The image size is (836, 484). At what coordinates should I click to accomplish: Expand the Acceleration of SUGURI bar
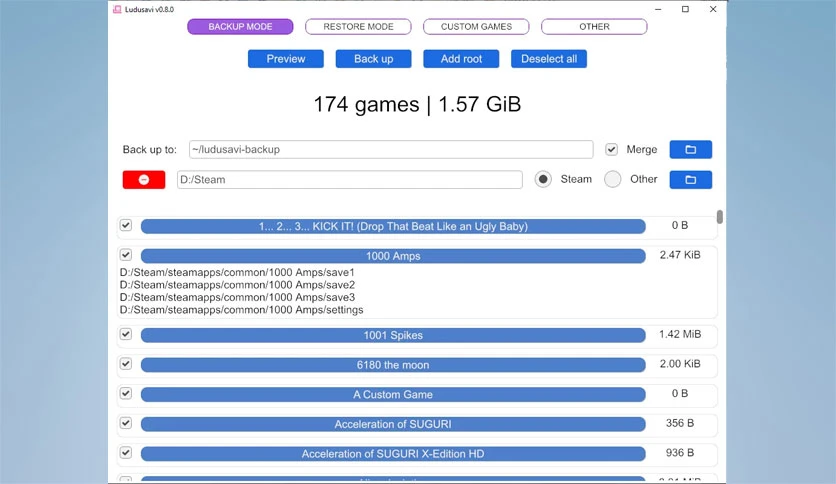pos(393,424)
